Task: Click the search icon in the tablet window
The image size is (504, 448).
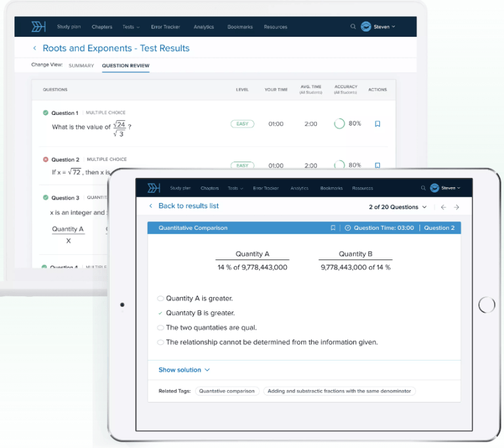Action: click(423, 188)
